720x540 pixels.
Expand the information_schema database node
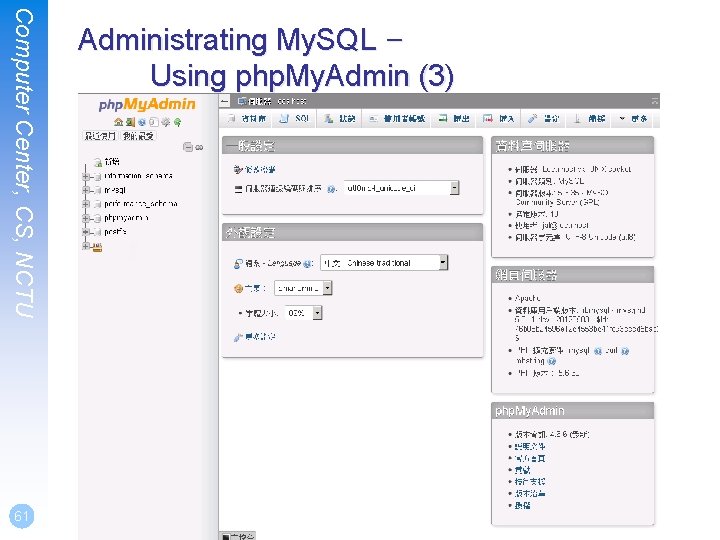85,176
